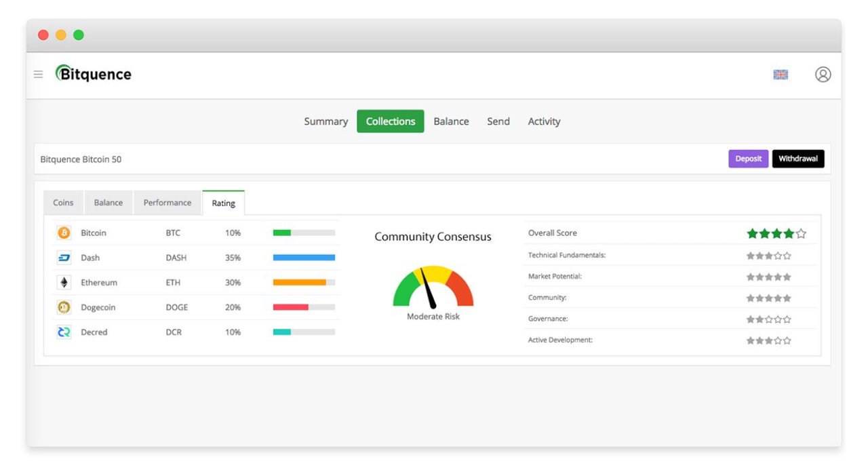Click the Bitquence Bitcoin 50 collection title
The height and width of the screenshot is (474, 868).
tap(81, 159)
